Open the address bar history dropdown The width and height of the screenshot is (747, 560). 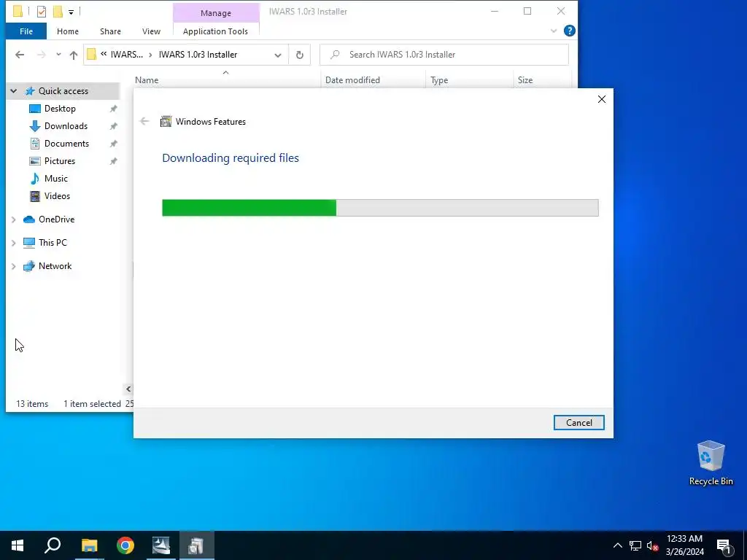pyautogui.click(x=278, y=55)
